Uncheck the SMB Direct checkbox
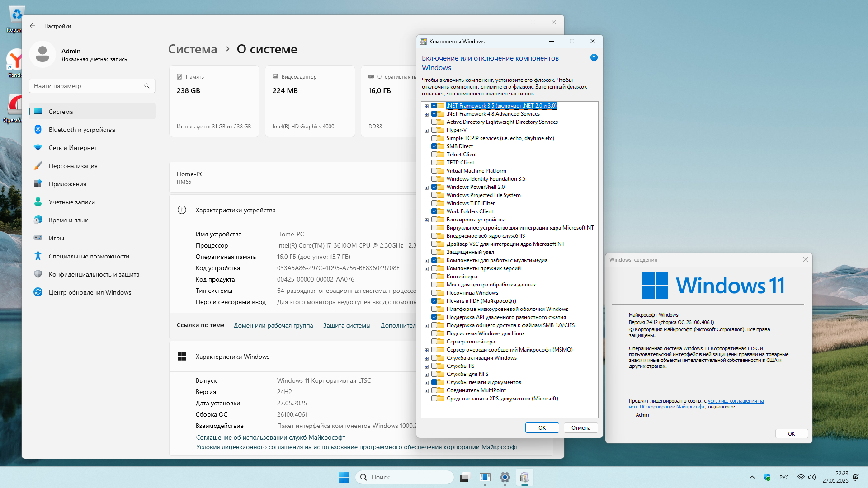Screen dimensions: 868x488 coord(434,146)
